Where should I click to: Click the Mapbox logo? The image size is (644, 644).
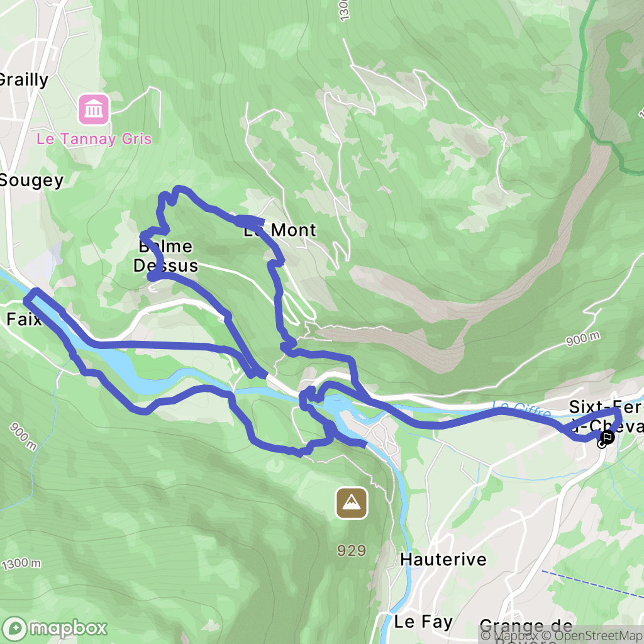tap(55, 628)
